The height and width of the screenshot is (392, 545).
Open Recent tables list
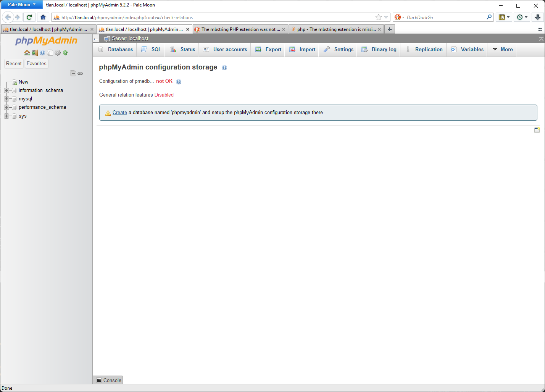(x=14, y=64)
